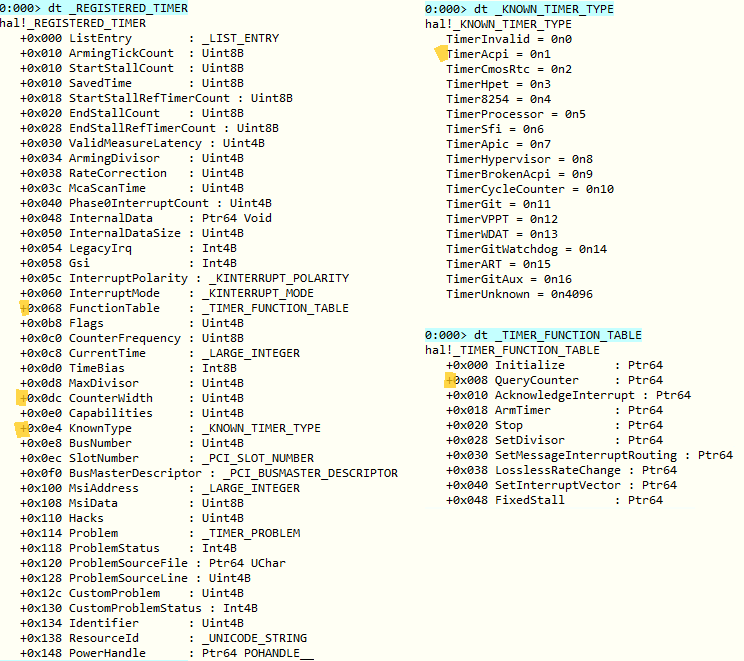The height and width of the screenshot is (661, 744).
Task: Click the MsiData field
Action: (x=132, y=503)
